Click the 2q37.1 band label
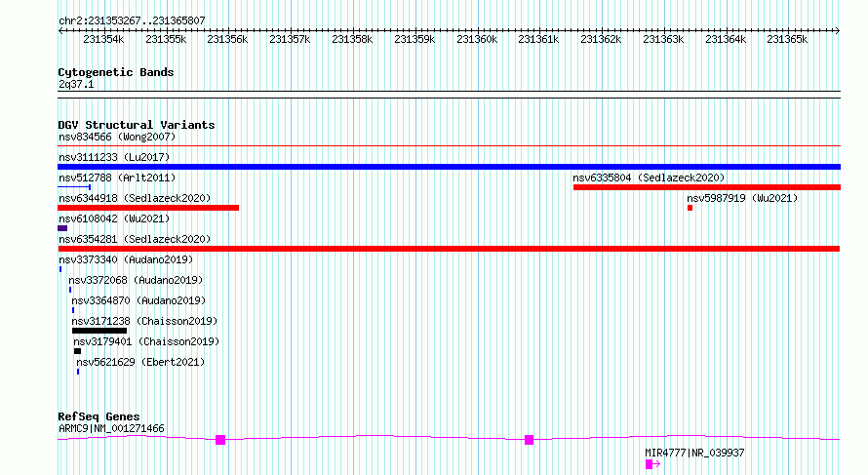The height and width of the screenshot is (475, 868). [76, 84]
